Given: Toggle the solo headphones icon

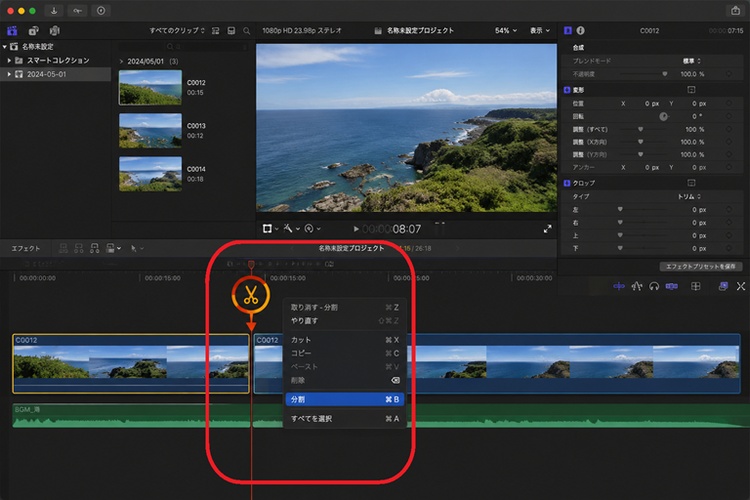Looking at the screenshot, I should point(654,286).
